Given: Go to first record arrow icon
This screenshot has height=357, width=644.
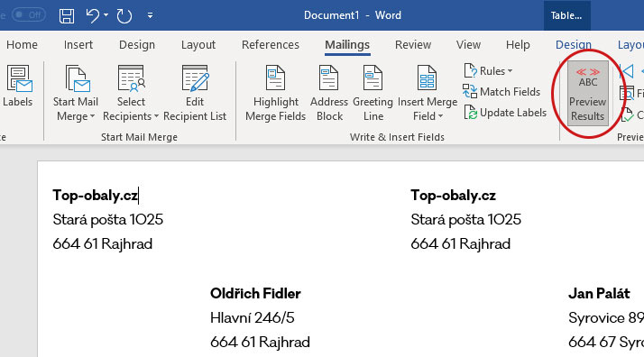Looking at the screenshot, I should point(626,71).
